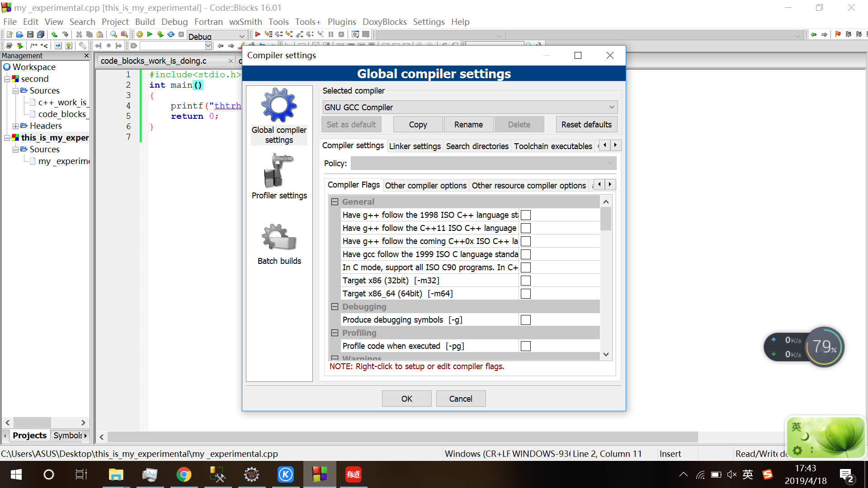Click the Rebuild icon in toolbar
The image size is (868, 488).
point(171,34)
